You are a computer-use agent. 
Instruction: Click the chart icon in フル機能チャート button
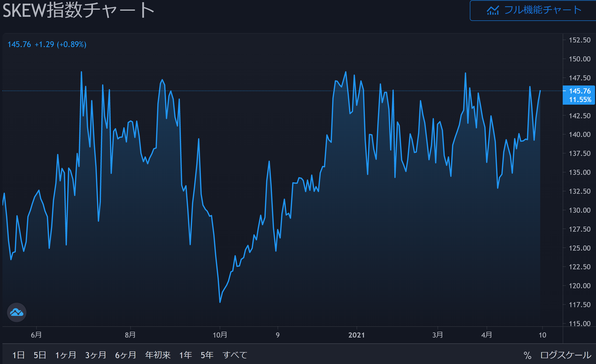[x=492, y=10]
